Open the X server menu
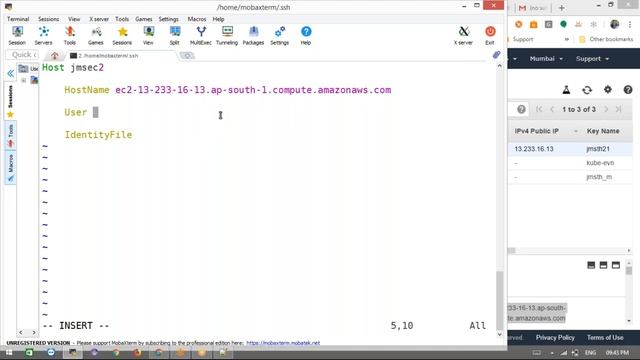The height and width of the screenshot is (360, 640). click(99, 19)
